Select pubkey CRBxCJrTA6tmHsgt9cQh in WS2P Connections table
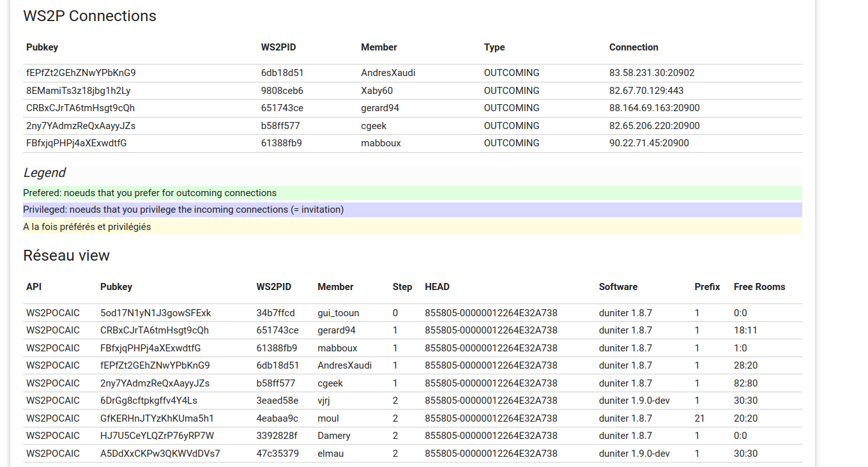The image size is (868, 467). (80, 108)
